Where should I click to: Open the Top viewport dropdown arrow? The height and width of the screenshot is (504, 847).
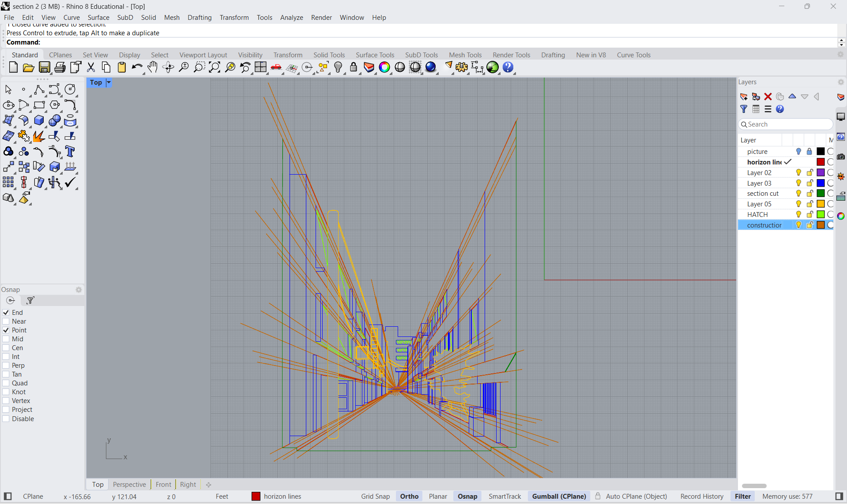point(109,82)
